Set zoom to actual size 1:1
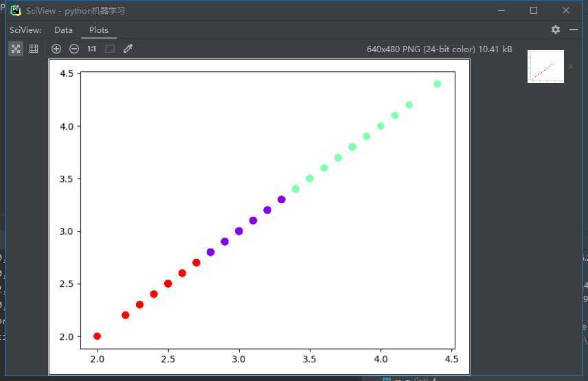This screenshot has width=588, height=381. point(92,49)
